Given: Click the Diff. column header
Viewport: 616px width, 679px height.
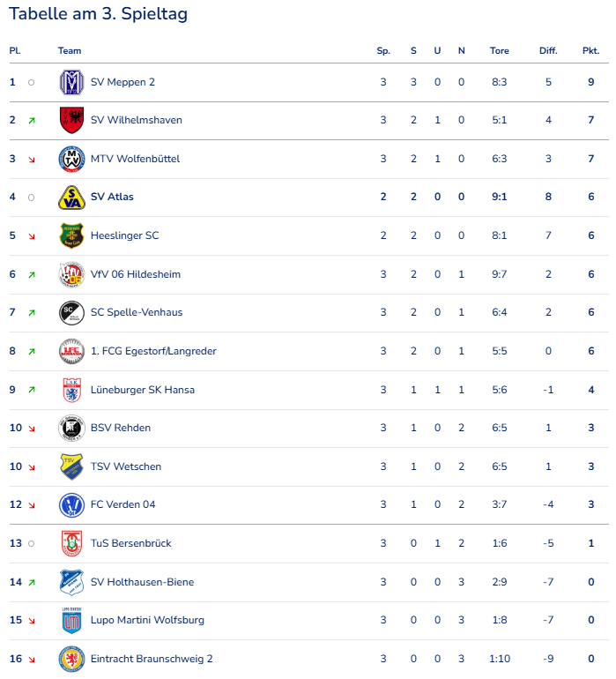Looking at the screenshot, I should coord(548,50).
